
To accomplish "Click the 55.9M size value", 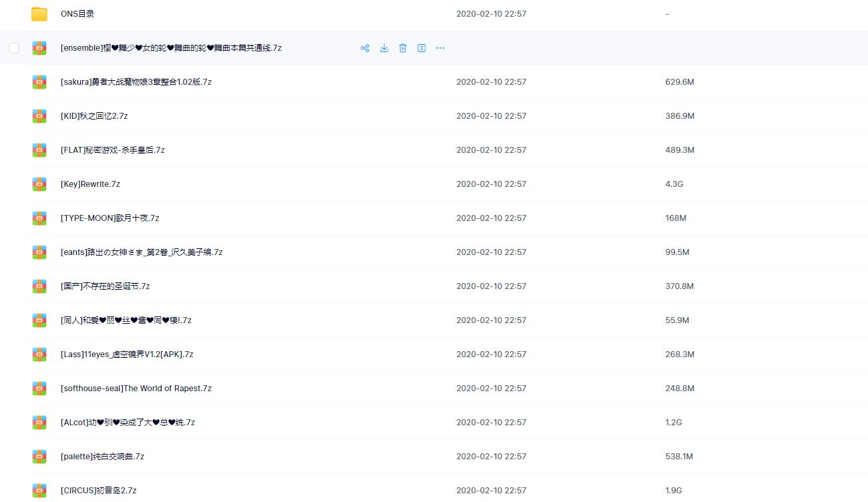I will click(678, 320).
